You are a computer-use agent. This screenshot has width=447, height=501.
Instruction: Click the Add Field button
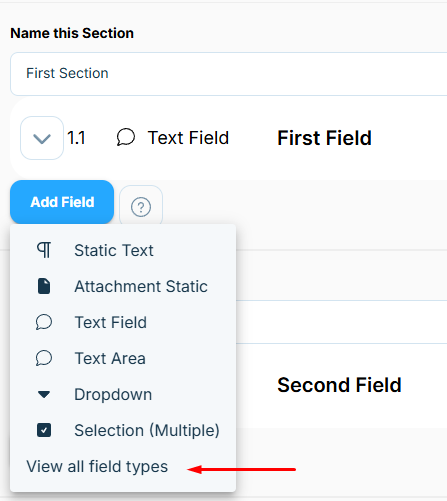[x=62, y=202]
